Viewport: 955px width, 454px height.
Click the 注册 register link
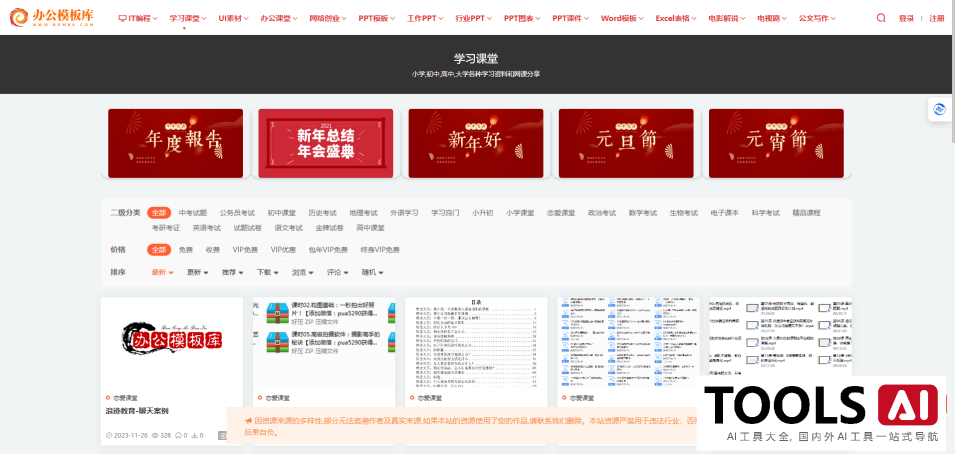pos(937,18)
